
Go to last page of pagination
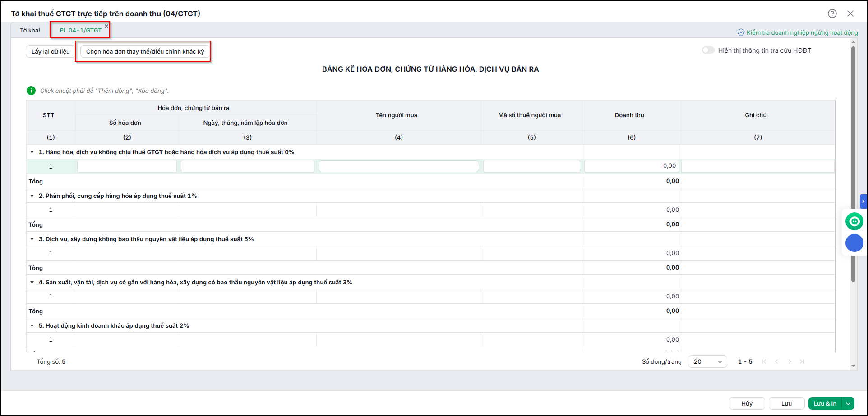pos(802,361)
